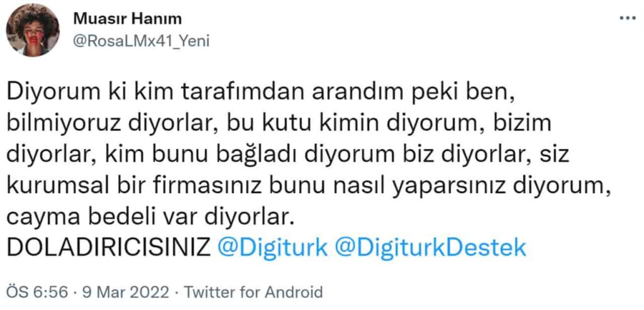Open the Twitter for Android source label
Image resolution: width=644 pixels, height=310 pixels.
point(253,293)
